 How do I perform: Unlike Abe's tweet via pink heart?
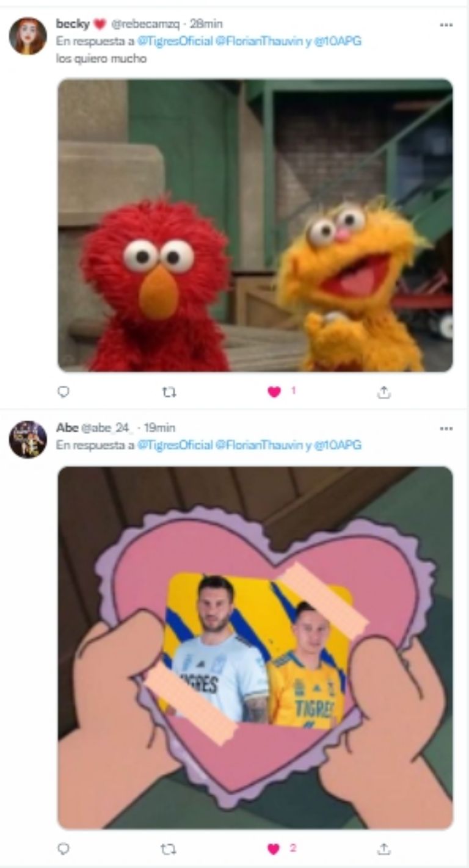coord(274,848)
